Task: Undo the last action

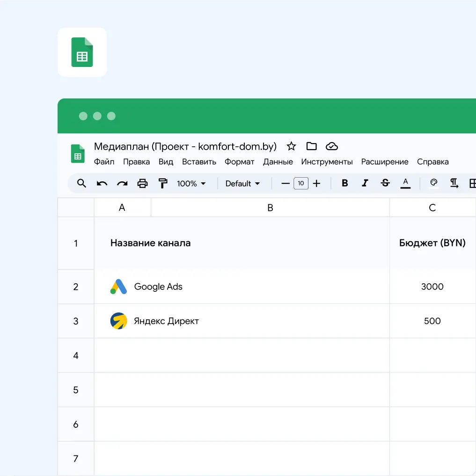Action: pos(102,183)
